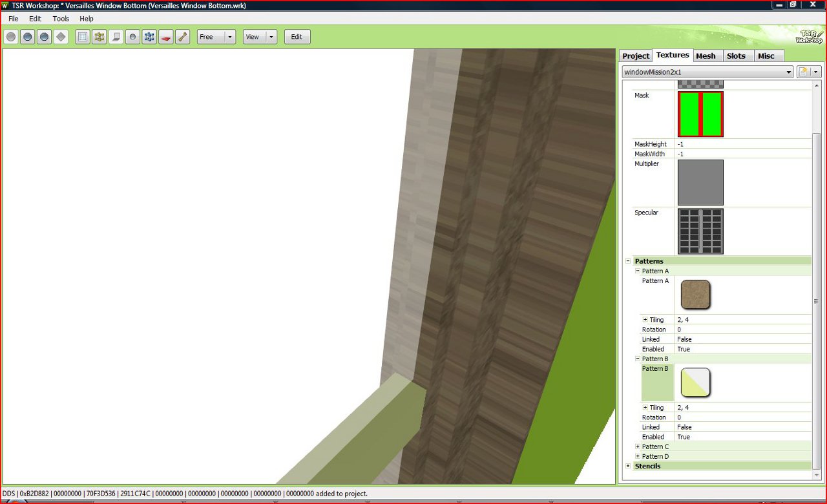Click the Edit button in toolbar

coord(297,37)
